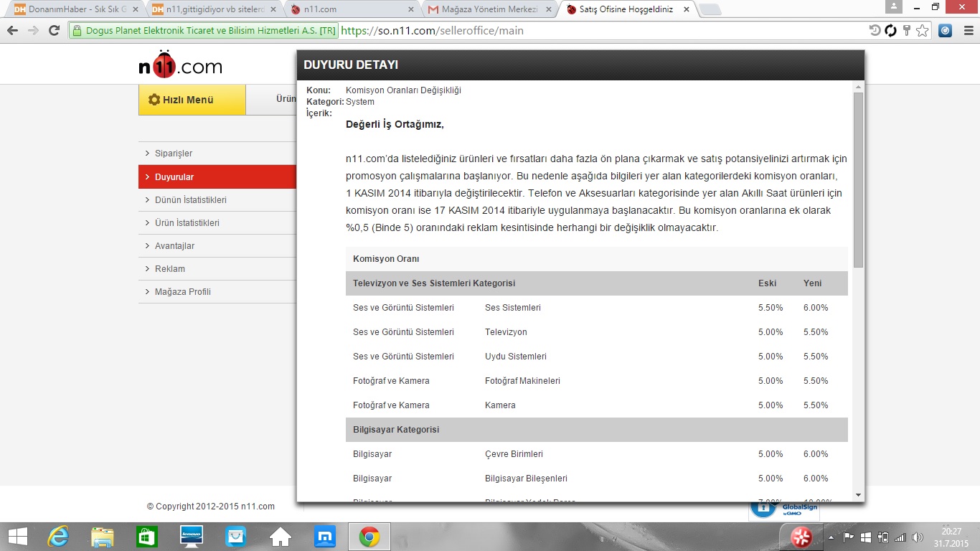Open the Windows Start button
980x551 pixels.
17,536
